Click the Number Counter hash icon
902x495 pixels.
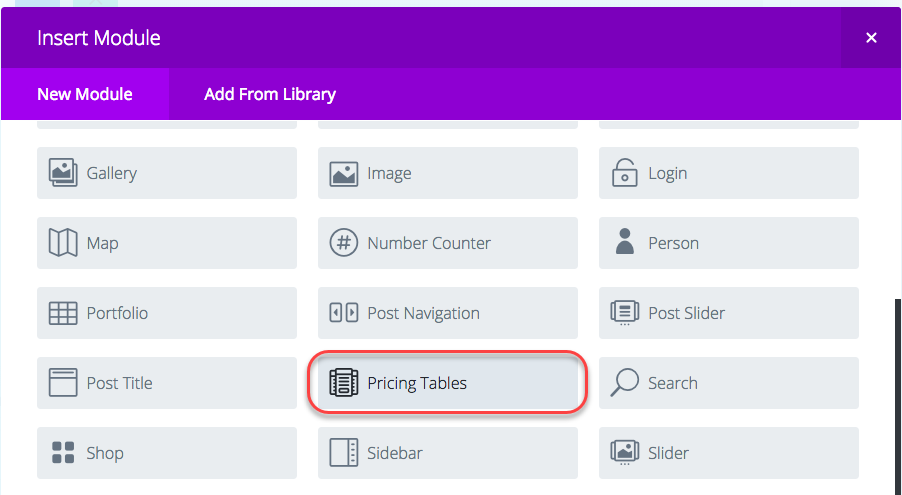point(343,243)
